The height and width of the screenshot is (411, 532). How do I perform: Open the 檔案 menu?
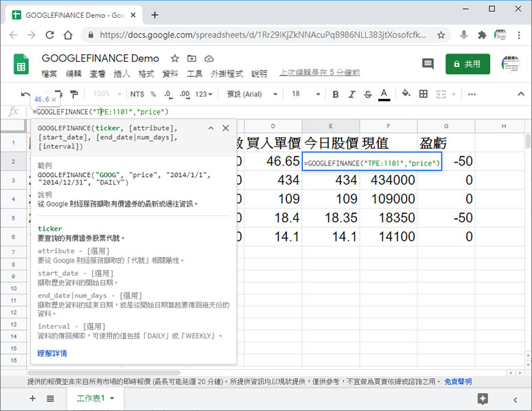point(49,73)
